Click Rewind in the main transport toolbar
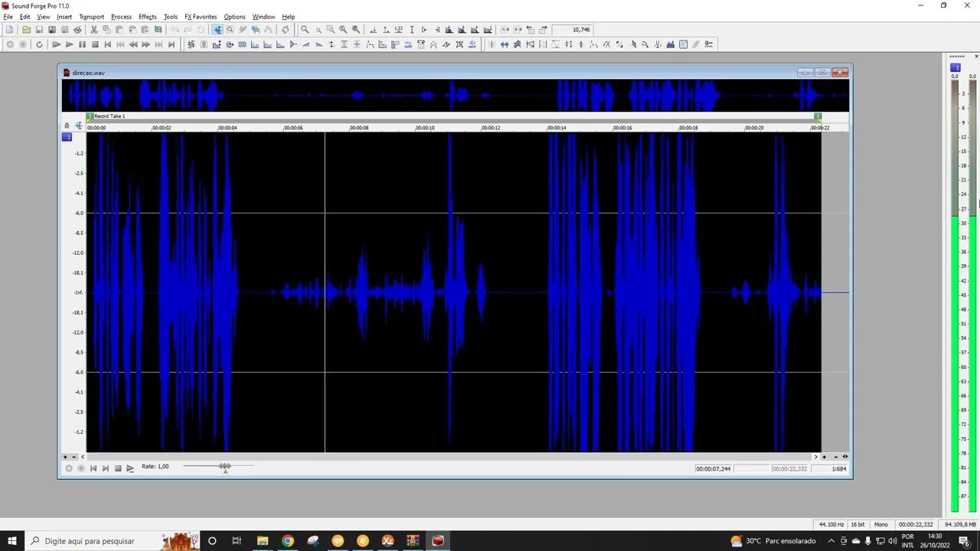Viewport: 980px width, 551px height. pos(133,44)
